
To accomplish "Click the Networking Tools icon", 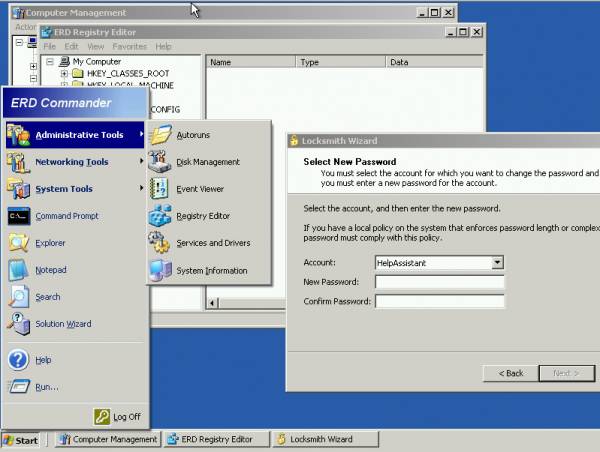I will coord(18,162).
